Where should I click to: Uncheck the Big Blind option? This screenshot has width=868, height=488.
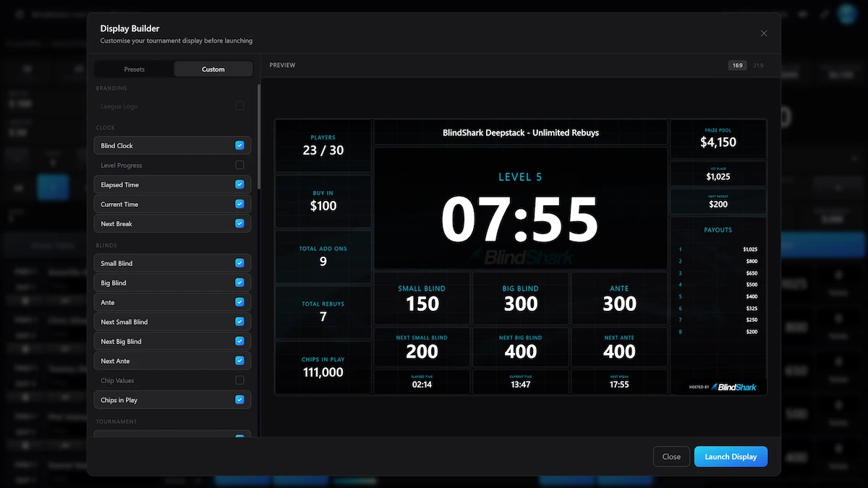[239, 283]
